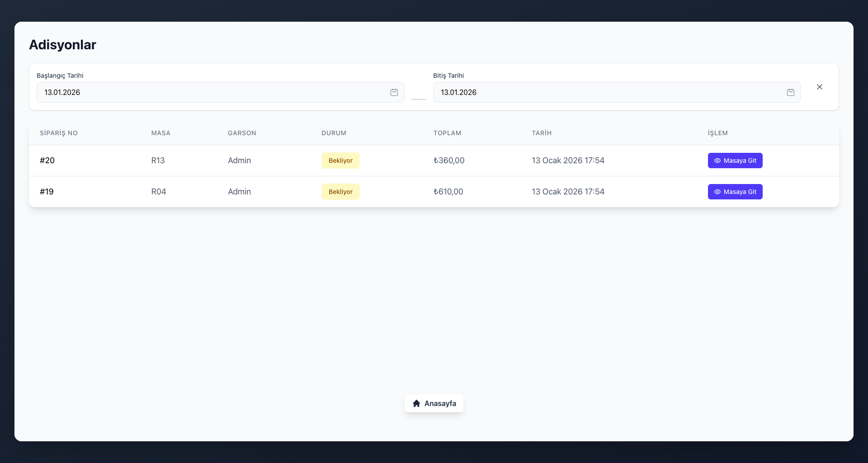Image resolution: width=868 pixels, height=463 pixels.
Task: Open calendar picker in Başlangıç Tarihi field
Action: click(394, 92)
